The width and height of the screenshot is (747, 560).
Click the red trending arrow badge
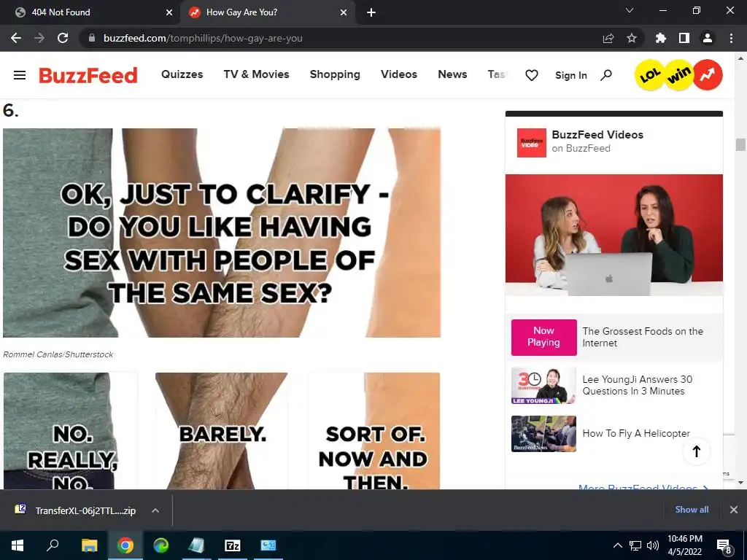click(x=708, y=75)
